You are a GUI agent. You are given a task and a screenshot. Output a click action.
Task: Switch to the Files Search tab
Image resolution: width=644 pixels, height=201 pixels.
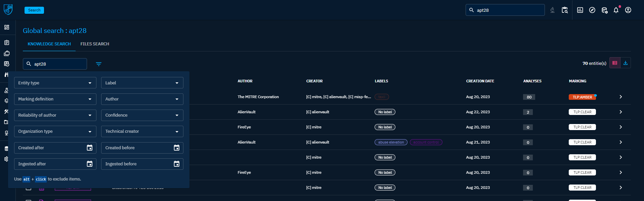pos(95,44)
